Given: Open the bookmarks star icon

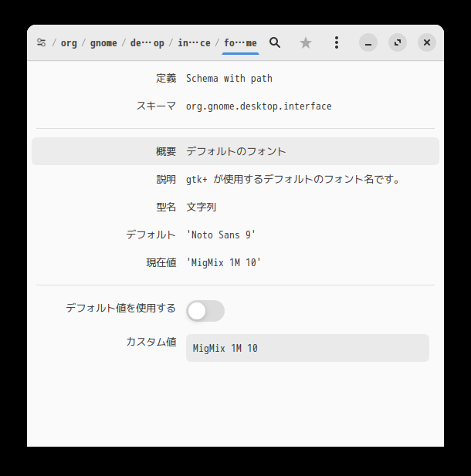Looking at the screenshot, I should tap(306, 43).
